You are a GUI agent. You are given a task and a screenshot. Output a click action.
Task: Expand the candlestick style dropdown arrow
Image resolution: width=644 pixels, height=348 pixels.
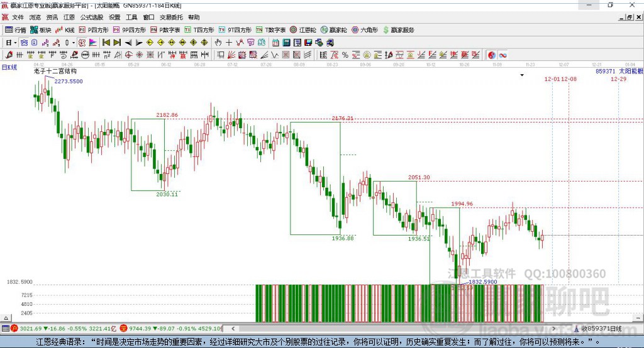click(74, 42)
